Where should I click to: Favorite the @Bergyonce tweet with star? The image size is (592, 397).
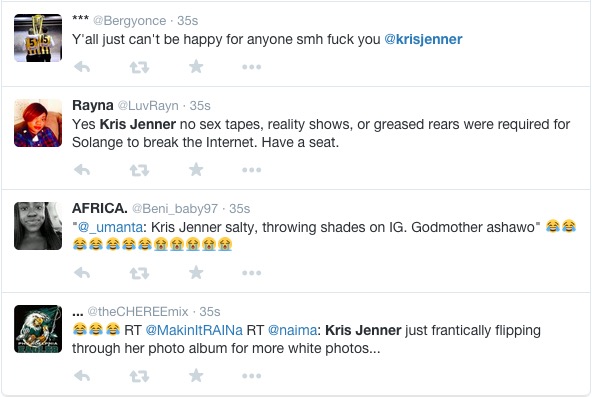pyautogui.click(x=196, y=67)
